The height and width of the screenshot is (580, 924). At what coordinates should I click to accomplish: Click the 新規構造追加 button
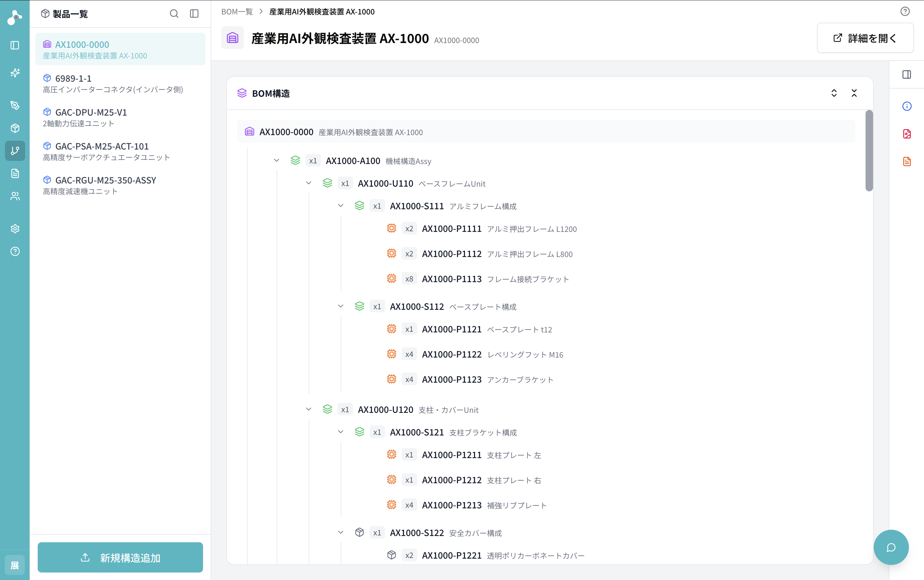[x=120, y=557]
